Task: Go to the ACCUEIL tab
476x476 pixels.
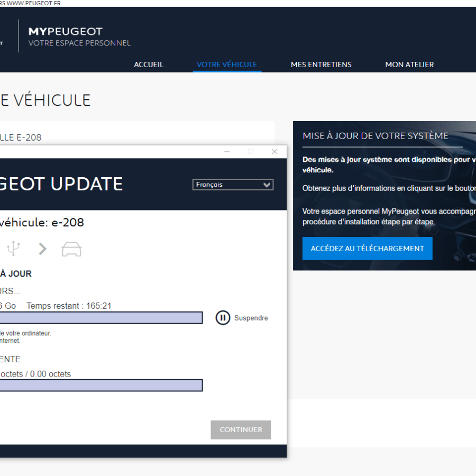Action: (x=149, y=65)
